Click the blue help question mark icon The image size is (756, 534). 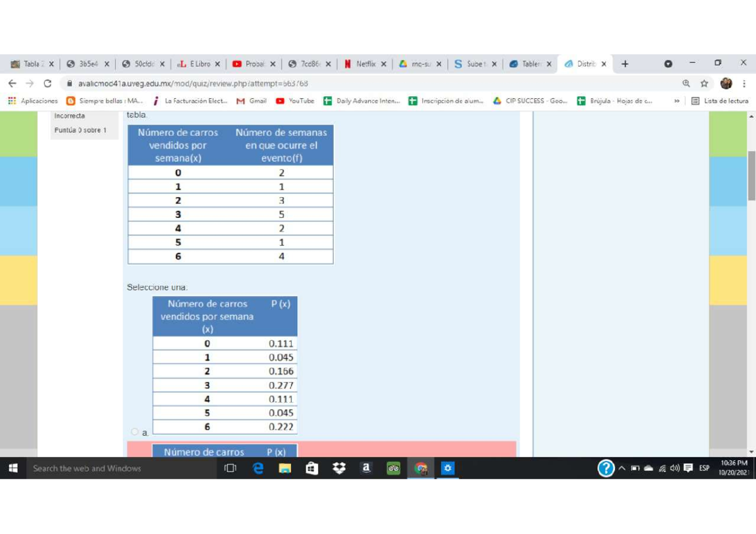coord(606,469)
